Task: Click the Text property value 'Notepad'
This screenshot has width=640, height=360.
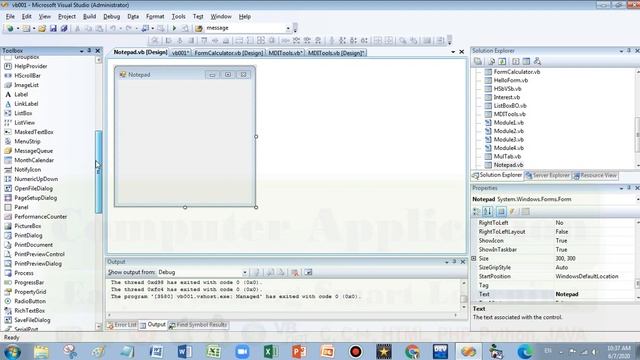Action: pyautogui.click(x=567, y=294)
